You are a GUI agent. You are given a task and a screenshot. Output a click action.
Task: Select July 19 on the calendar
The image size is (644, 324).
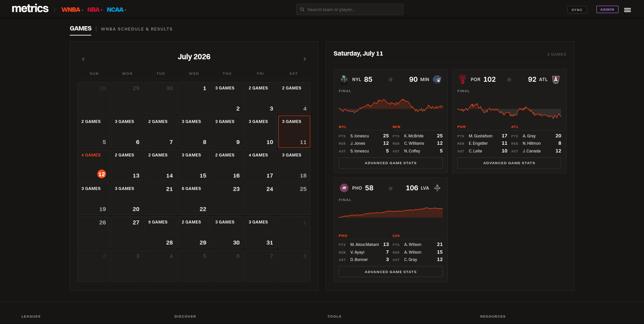[x=93, y=199]
